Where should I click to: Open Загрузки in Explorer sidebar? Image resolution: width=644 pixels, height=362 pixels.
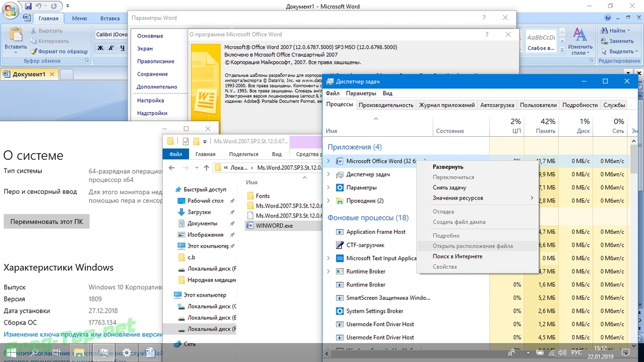pyautogui.click(x=199, y=212)
